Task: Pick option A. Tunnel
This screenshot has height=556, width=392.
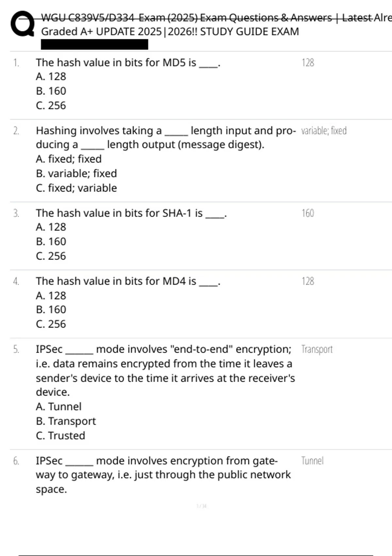Action: click(x=58, y=407)
